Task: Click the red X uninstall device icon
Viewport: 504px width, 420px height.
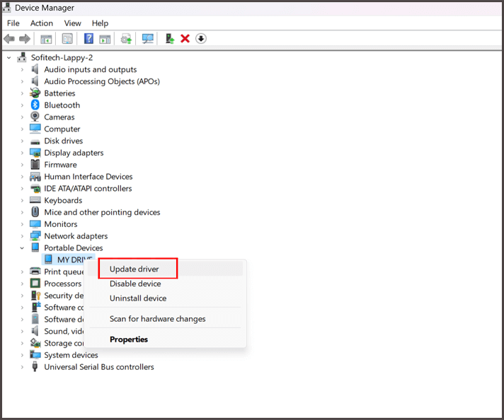Action: [x=185, y=38]
